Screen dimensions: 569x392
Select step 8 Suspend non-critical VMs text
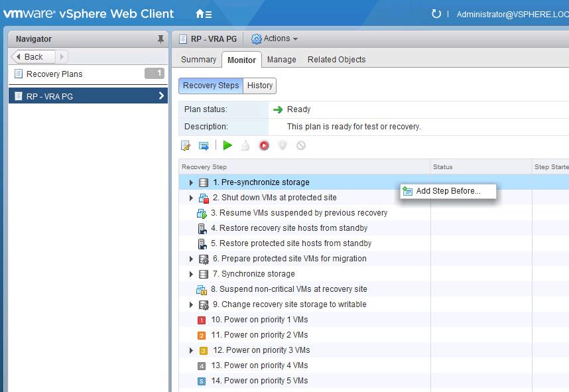[x=289, y=289]
